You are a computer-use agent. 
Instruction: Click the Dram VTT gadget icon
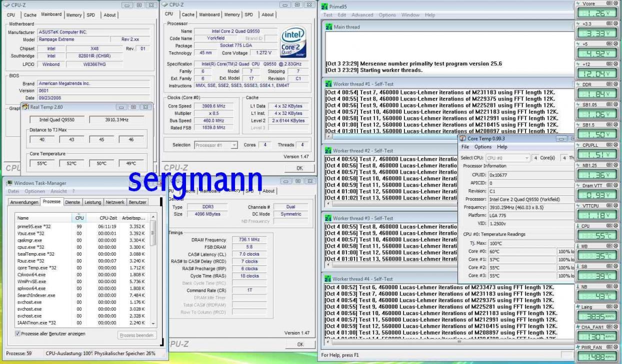(578, 185)
